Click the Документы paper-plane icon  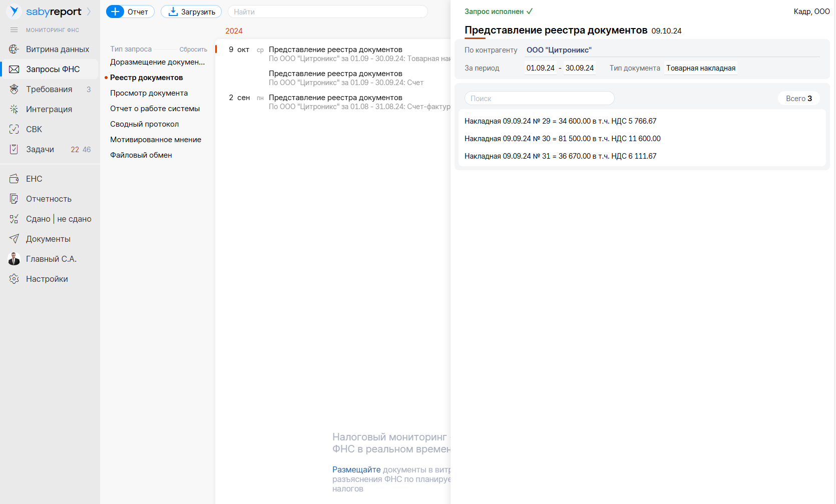14,239
